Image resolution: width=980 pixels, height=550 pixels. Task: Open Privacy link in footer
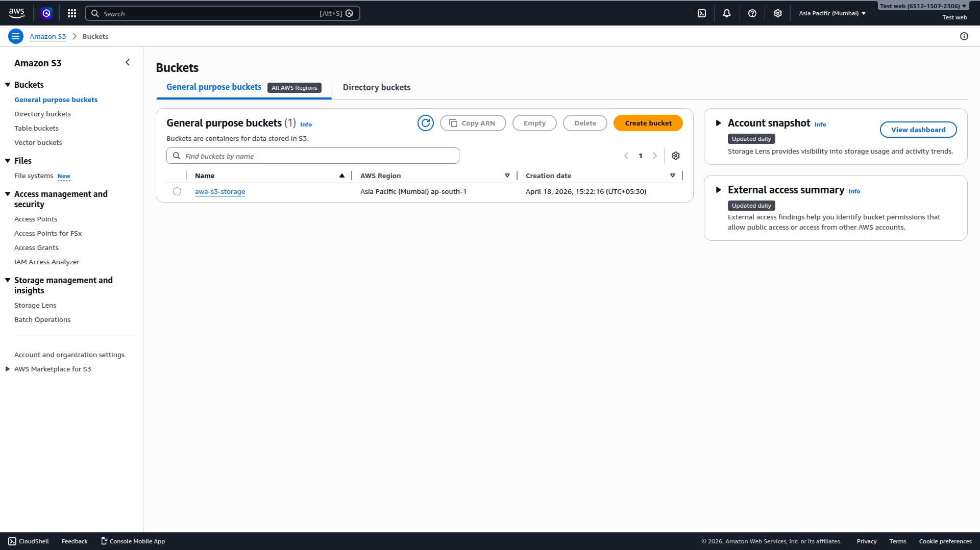(x=867, y=541)
